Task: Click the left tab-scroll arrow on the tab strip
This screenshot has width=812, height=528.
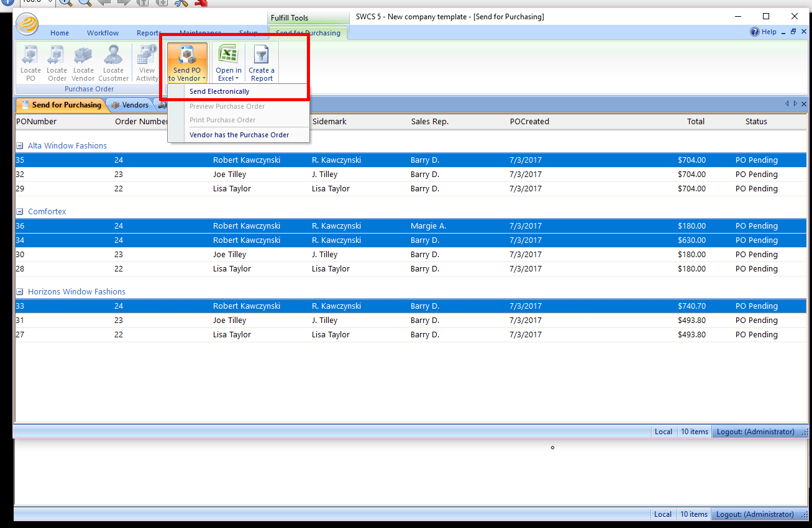Action: [787, 104]
